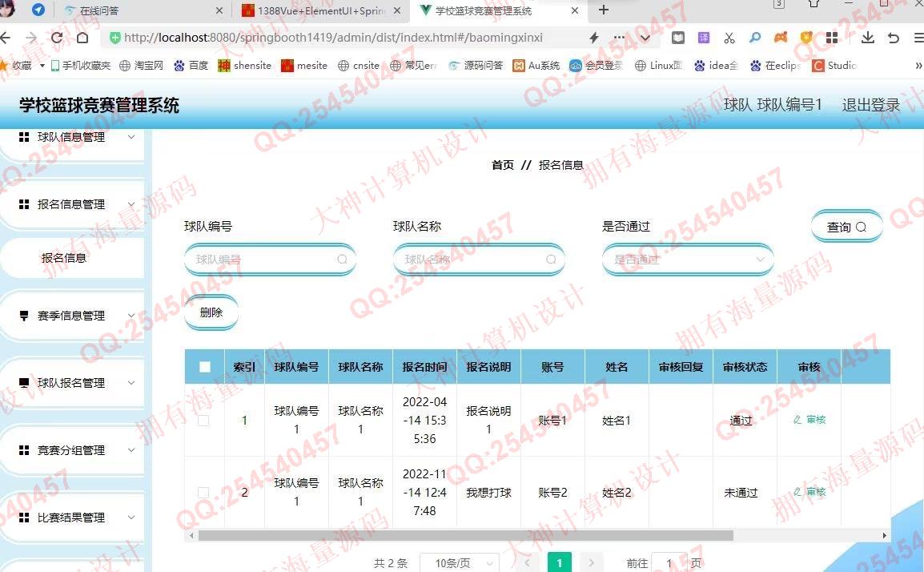The width and height of the screenshot is (924, 572).
Task: Open the 10条/页 page size dropdown
Action: [460, 563]
